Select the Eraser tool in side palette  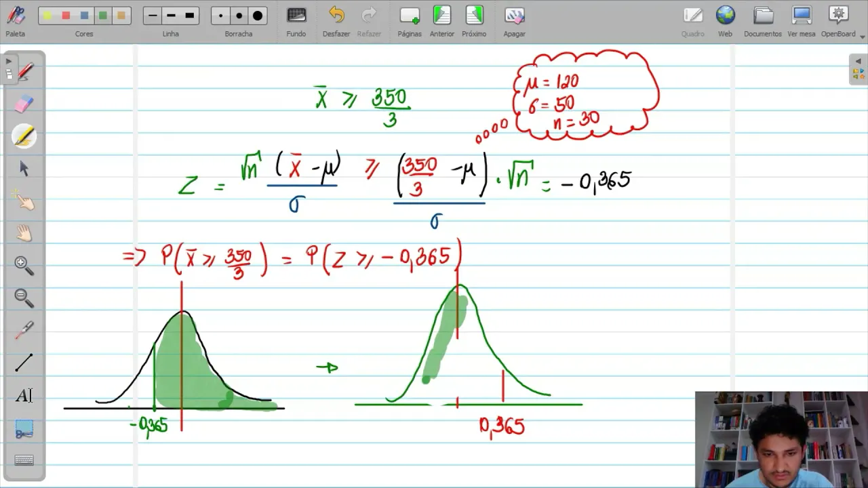pos(24,104)
